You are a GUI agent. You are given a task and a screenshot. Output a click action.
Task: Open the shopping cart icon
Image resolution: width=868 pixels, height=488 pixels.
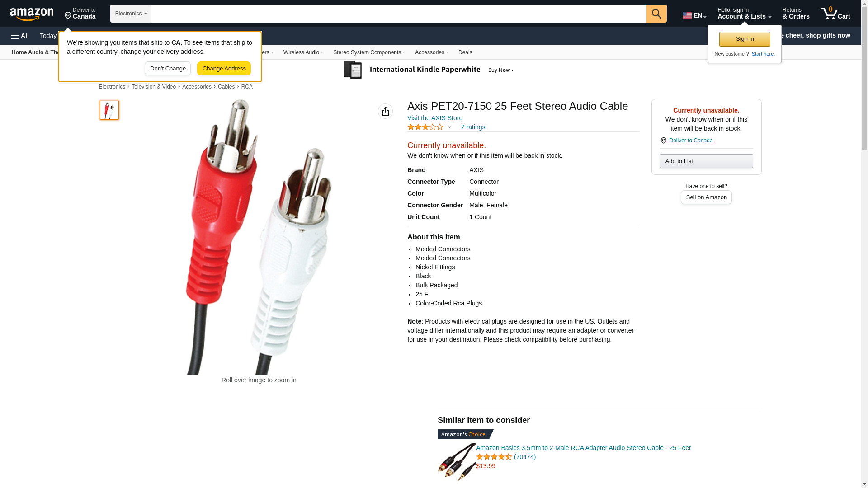coord(835,13)
